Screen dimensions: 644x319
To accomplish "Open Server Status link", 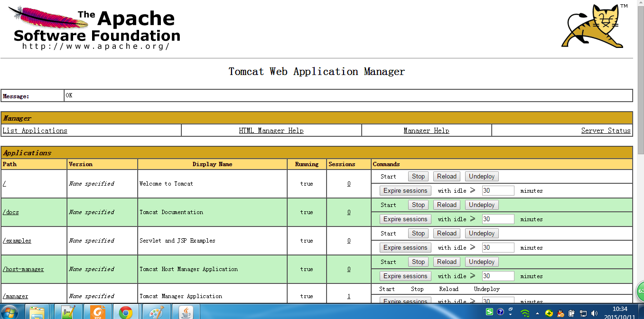I will click(606, 131).
